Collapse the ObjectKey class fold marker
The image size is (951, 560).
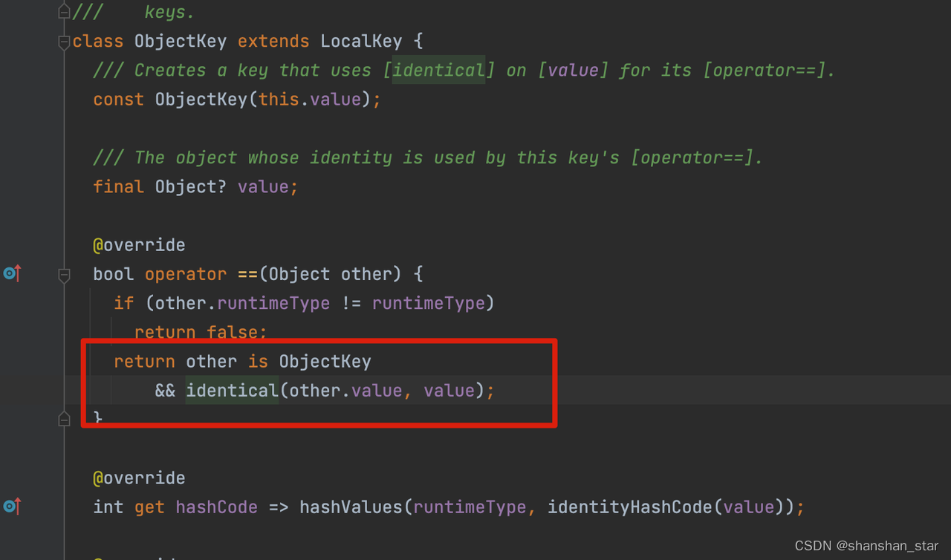point(64,42)
